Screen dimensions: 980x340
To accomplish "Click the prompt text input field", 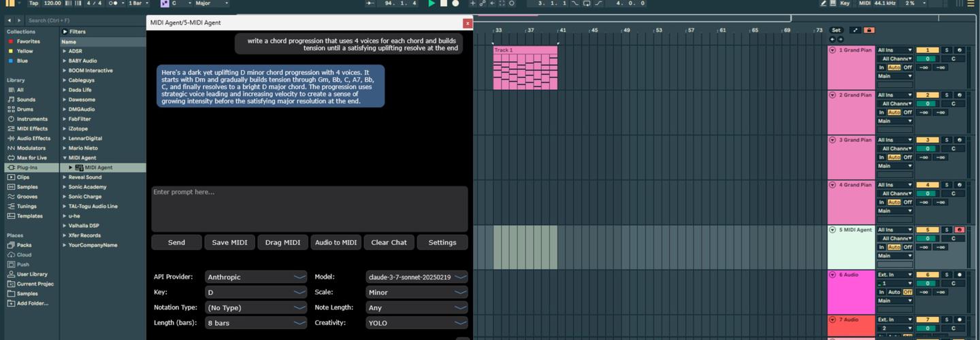I will [309, 209].
